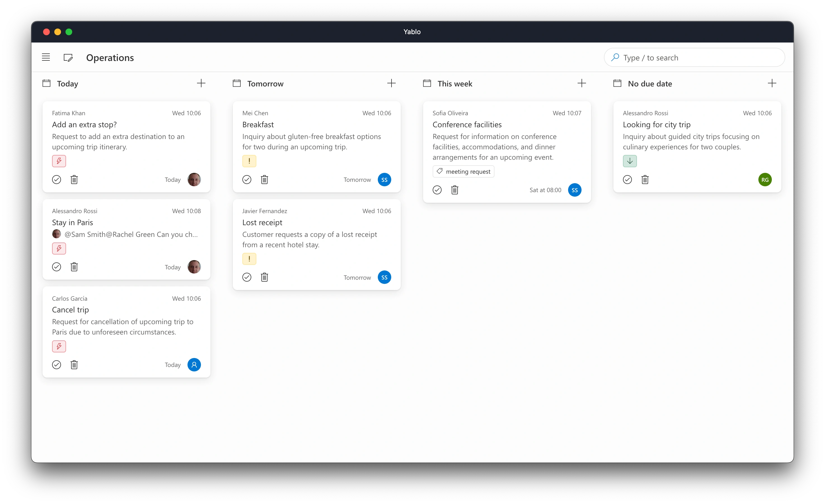
Task: Complete the Breakfast task
Action: pos(247,180)
